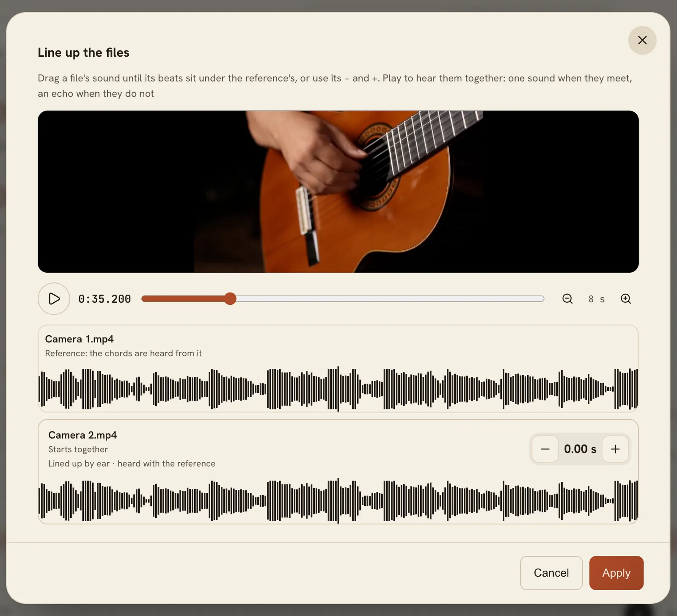Screen dimensions: 677x616
Task: Click the 'Starts together' status text
Action: click(78, 449)
